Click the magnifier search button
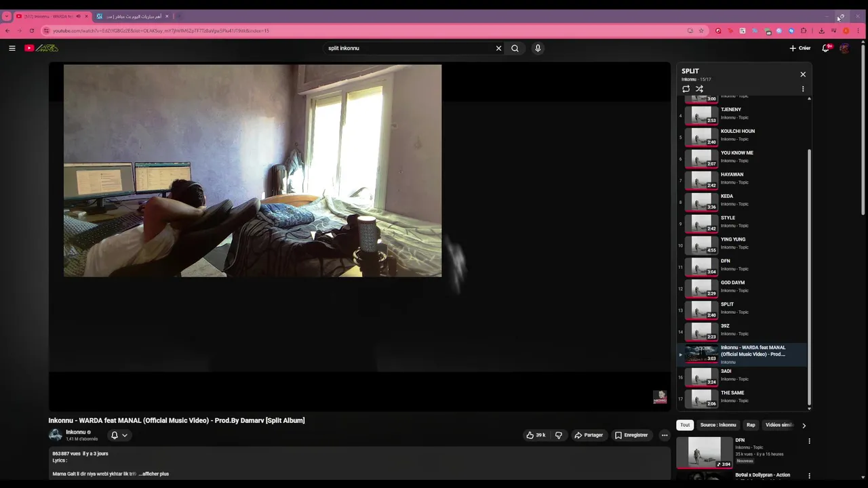 pyautogui.click(x=515, y=48)
